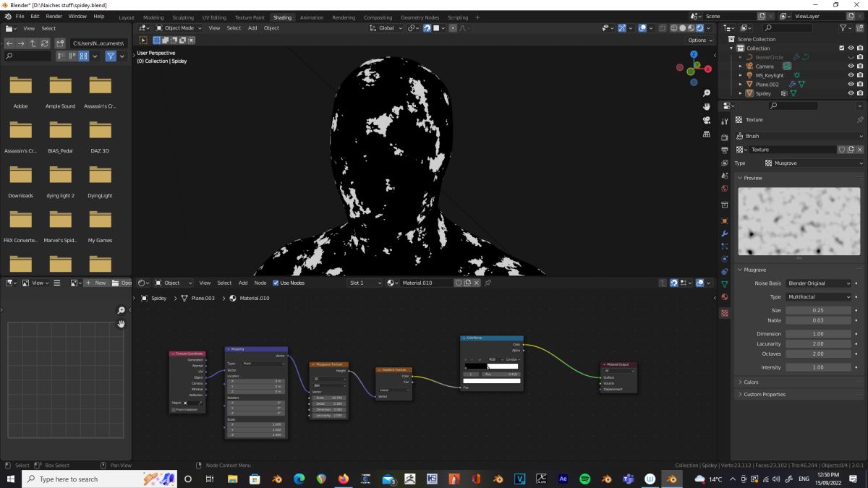Open the Texture properties tab (checker icon)

click(725, 313)
